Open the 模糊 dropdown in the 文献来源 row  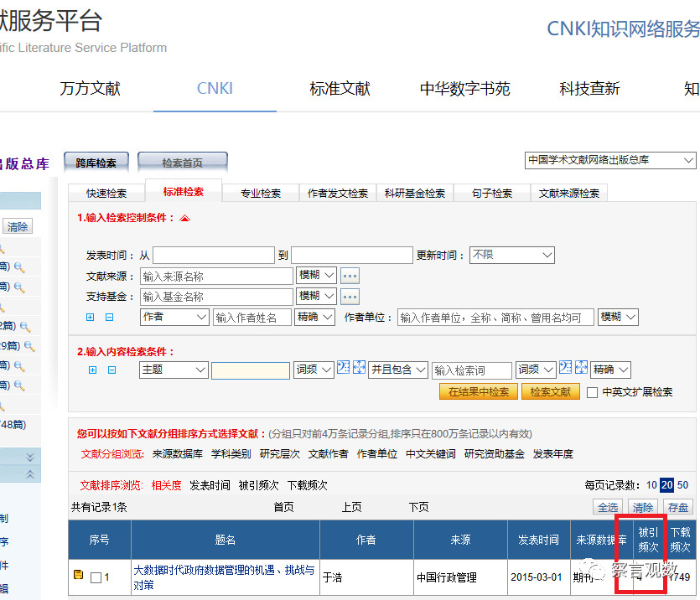click(x=317, y=276)
